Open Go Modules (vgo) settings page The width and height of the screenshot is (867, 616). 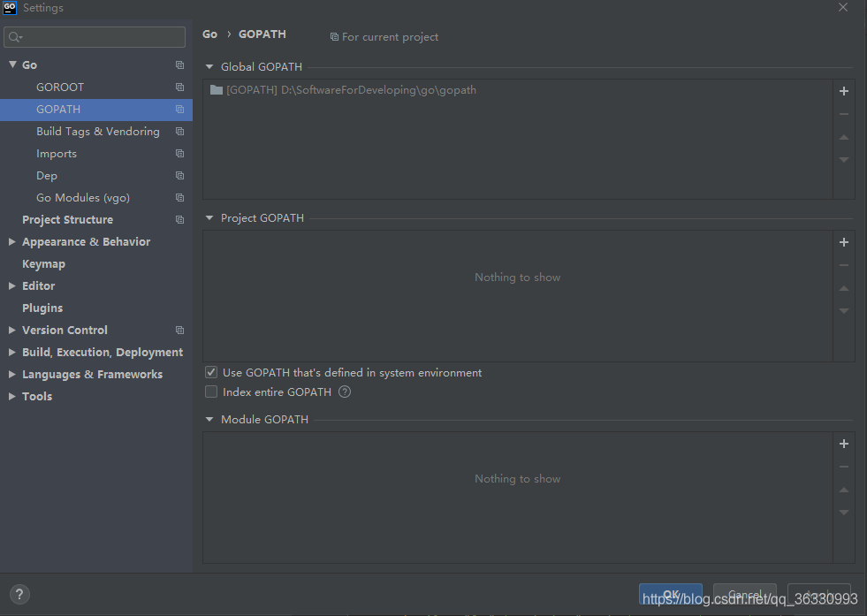[x=83, y=198]
